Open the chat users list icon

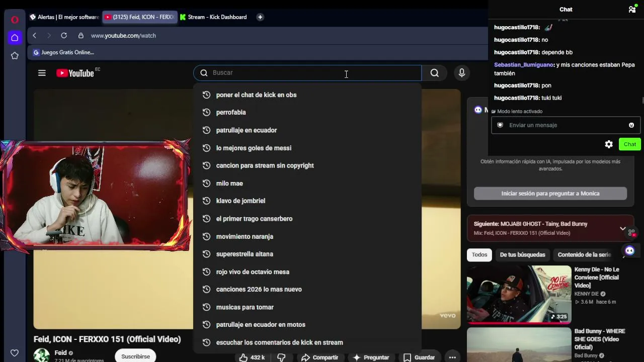pos(632,9)
